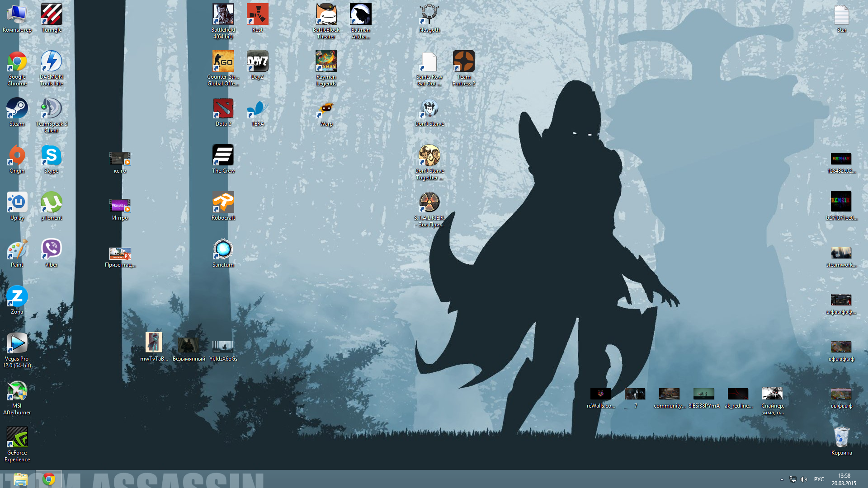Launch Tunngle from the desktop
Image resolution: width=868 pixels, height=488 pixels.
[52, 18]
